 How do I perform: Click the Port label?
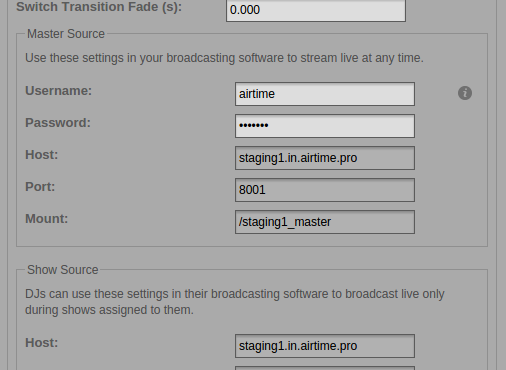[40, 187]
